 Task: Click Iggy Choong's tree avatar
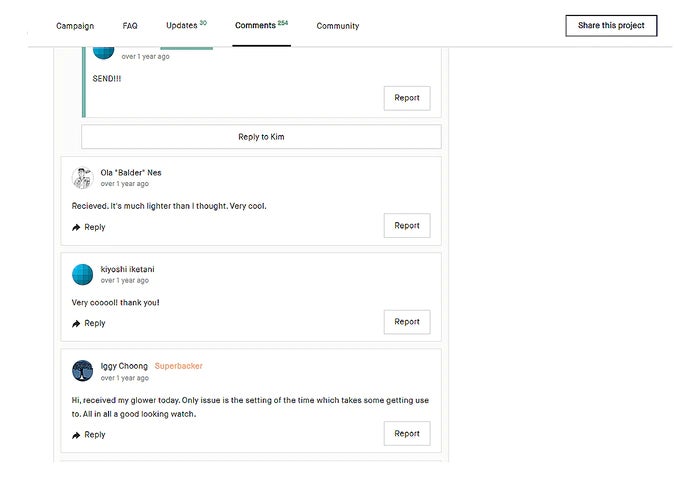(83, 371)
